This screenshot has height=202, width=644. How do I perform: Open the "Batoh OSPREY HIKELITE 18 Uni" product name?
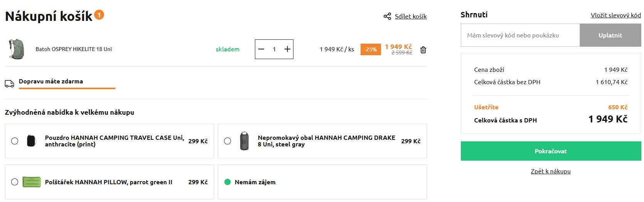coord(74,49)
